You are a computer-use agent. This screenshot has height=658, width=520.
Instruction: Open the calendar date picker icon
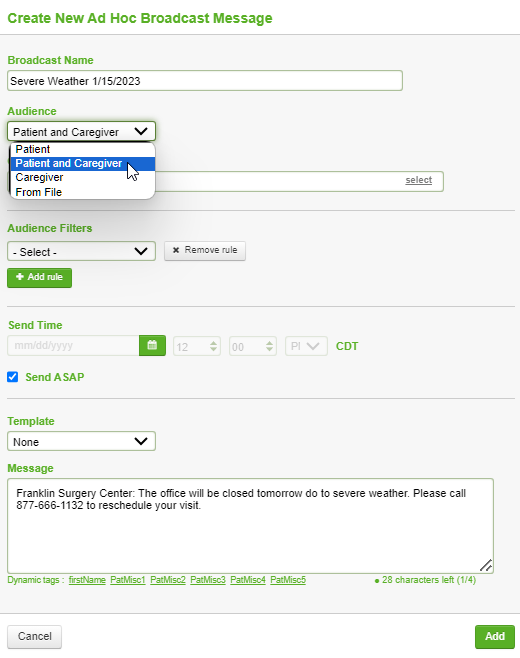(x=152, y=345)
